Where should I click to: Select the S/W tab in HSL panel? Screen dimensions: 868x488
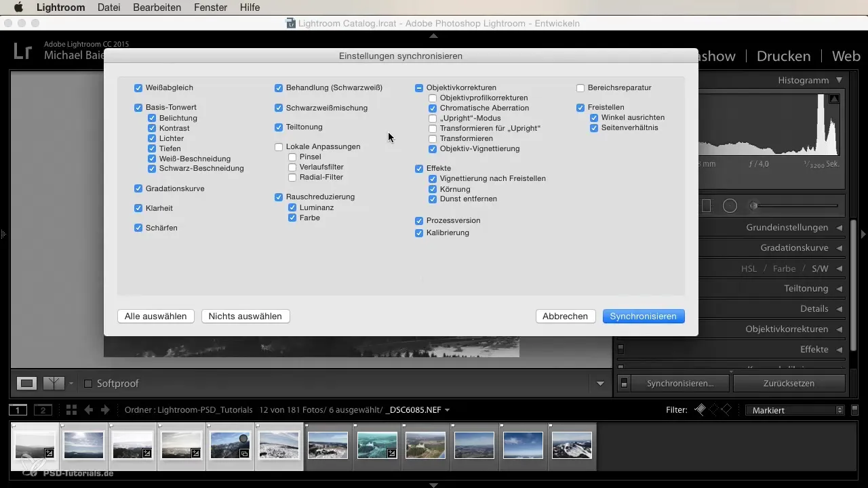[820, 268]
